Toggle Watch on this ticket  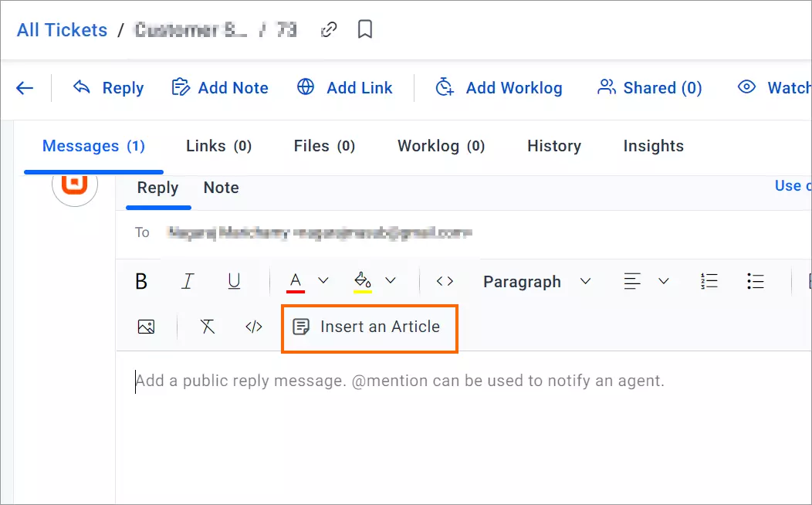[773, 87]
